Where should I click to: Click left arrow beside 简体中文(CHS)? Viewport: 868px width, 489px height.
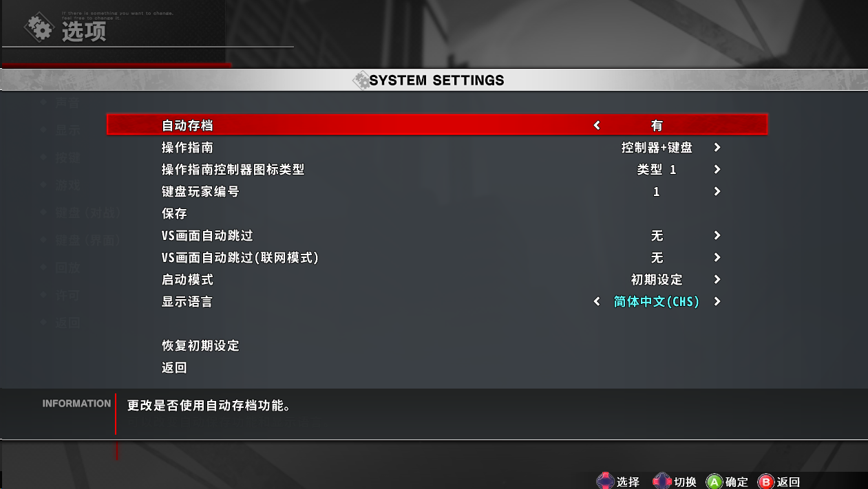597,301
